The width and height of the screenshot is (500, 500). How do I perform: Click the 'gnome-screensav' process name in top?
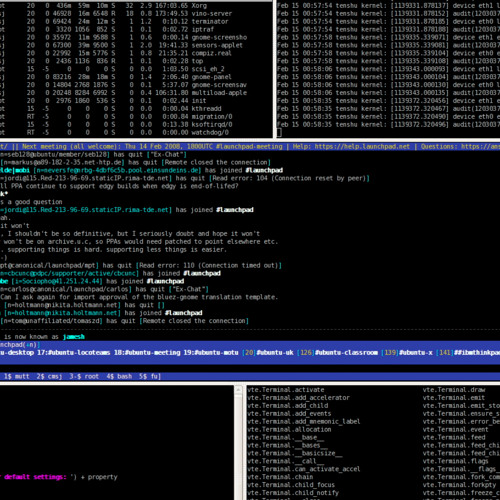click(219, 85)
